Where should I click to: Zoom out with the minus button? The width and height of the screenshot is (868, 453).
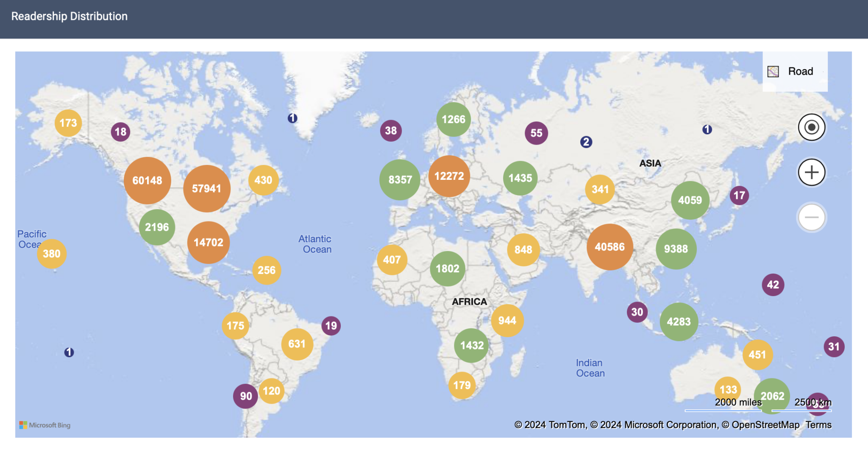(811, 217)
